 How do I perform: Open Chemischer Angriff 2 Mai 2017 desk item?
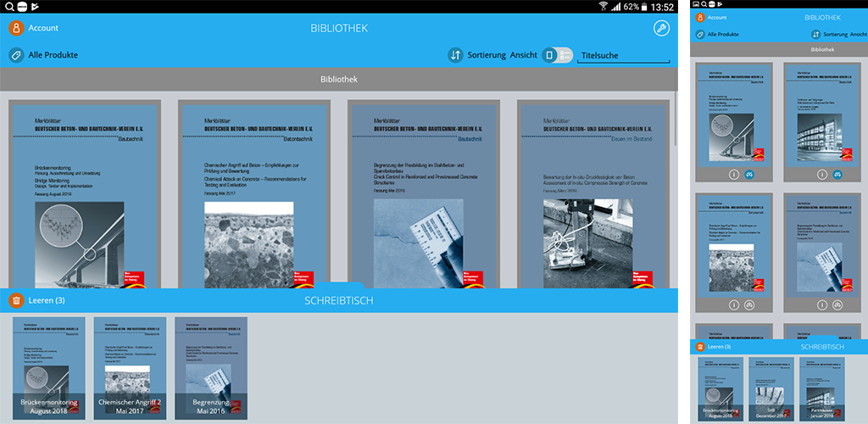(x=130, y=368)
